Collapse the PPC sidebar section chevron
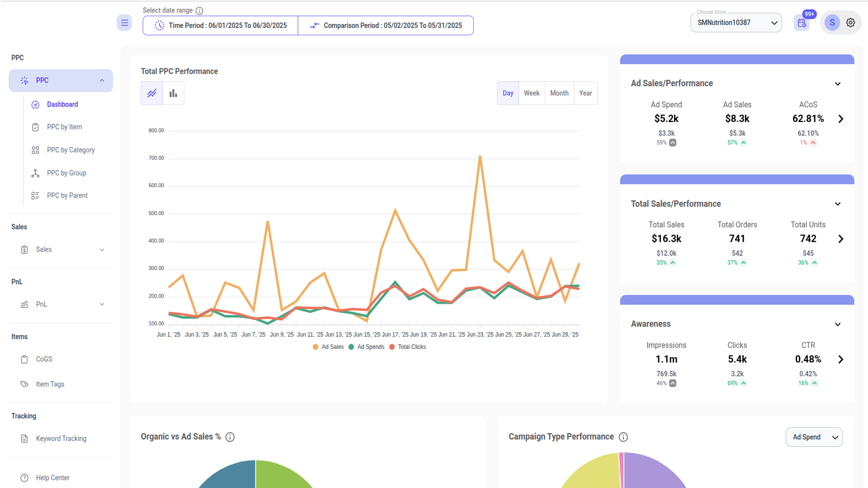Screen dimensions: 868x488 [102, 80]
